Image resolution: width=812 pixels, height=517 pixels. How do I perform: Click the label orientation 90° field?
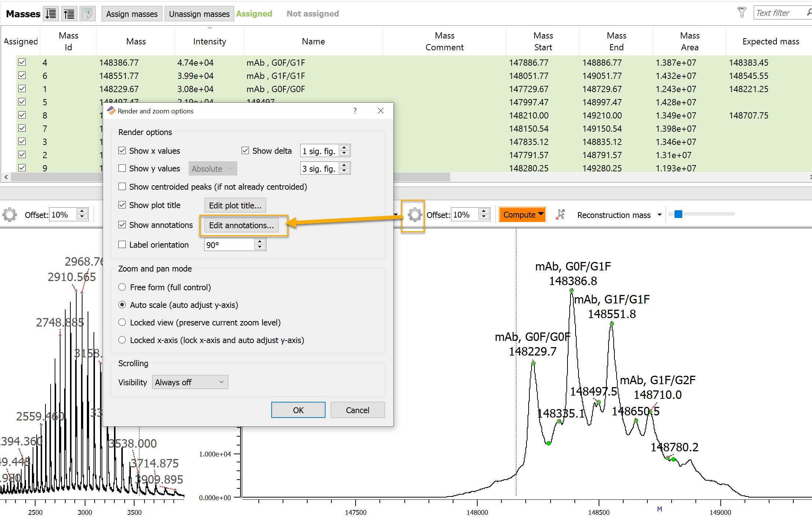(229, 245)
